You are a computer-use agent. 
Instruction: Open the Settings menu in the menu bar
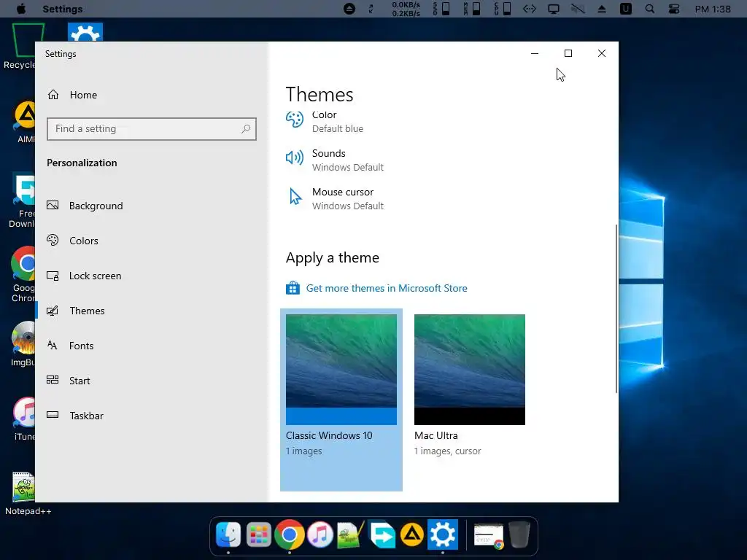click(x=63, y=9)
